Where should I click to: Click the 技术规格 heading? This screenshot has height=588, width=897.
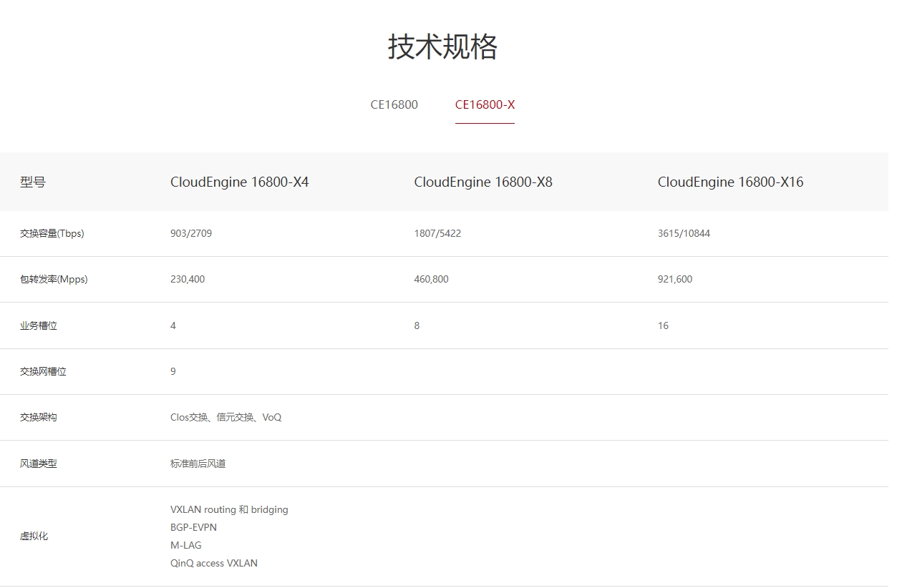coord(442,47)
